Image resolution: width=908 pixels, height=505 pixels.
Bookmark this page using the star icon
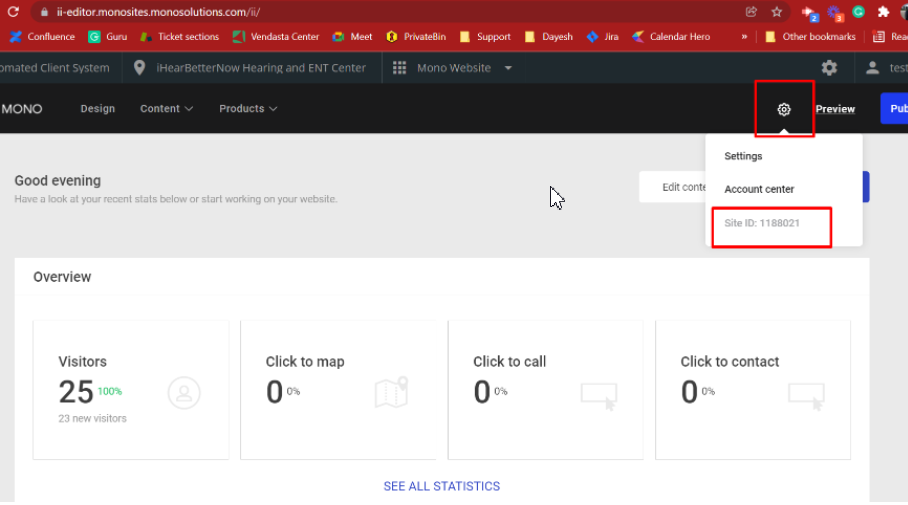pos(776,12)
